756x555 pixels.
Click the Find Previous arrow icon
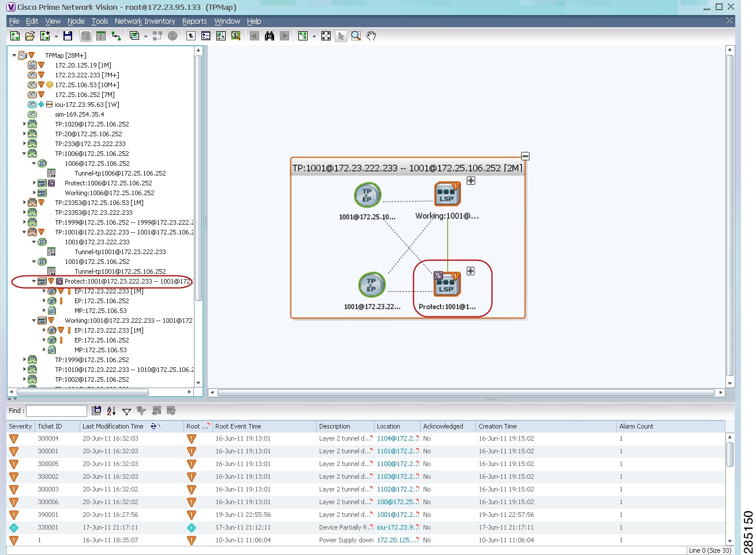[255, 36]
